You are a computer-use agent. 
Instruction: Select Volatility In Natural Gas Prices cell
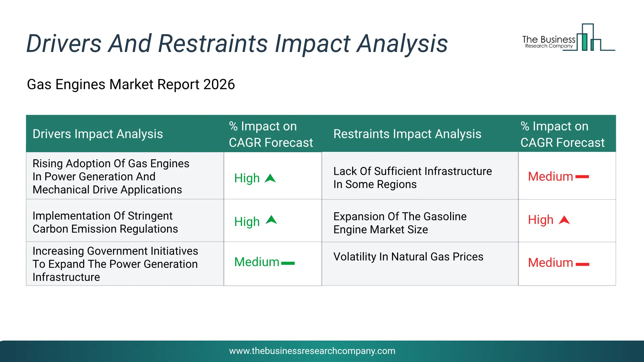(420, 264)
